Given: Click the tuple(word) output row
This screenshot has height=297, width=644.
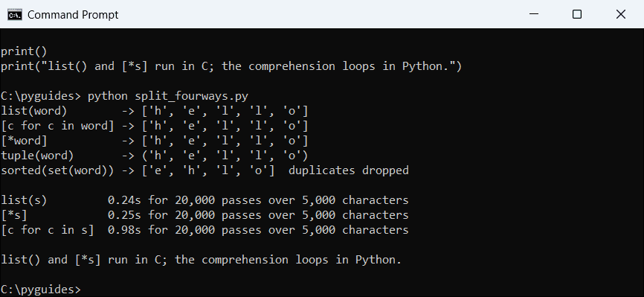Looking at the screenshot, I should [155, 156].
